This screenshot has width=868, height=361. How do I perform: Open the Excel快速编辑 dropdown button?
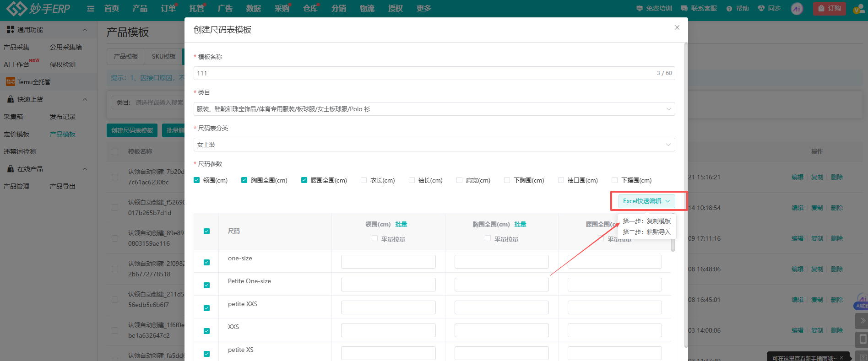click(646, 201)
